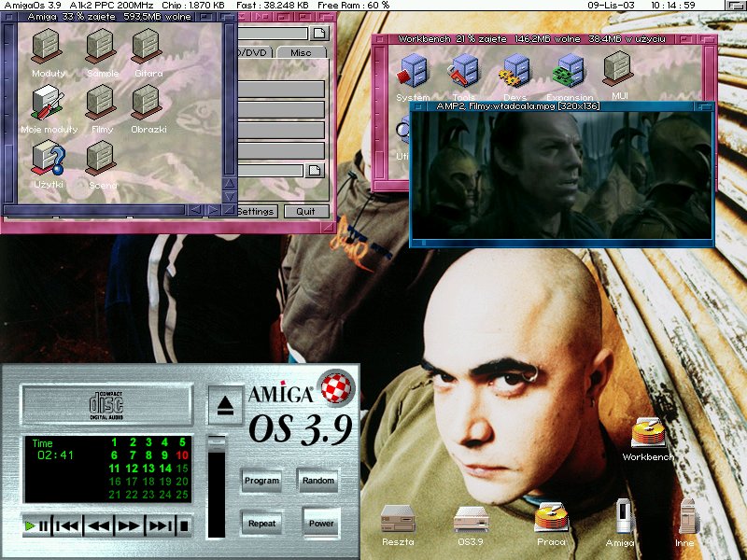747x560 pixels.
Task: Eject the disc in the CD player
Action: pyautogui.click(x=225, y=405)
